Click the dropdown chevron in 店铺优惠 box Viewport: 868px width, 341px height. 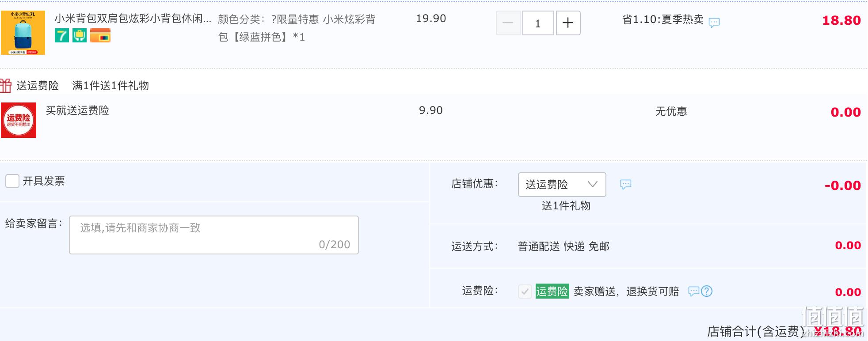point(592,184)
